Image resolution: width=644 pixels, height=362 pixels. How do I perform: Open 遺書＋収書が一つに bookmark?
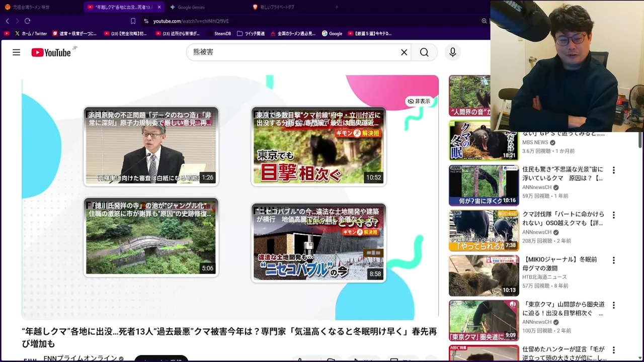(x=74, y=34)
